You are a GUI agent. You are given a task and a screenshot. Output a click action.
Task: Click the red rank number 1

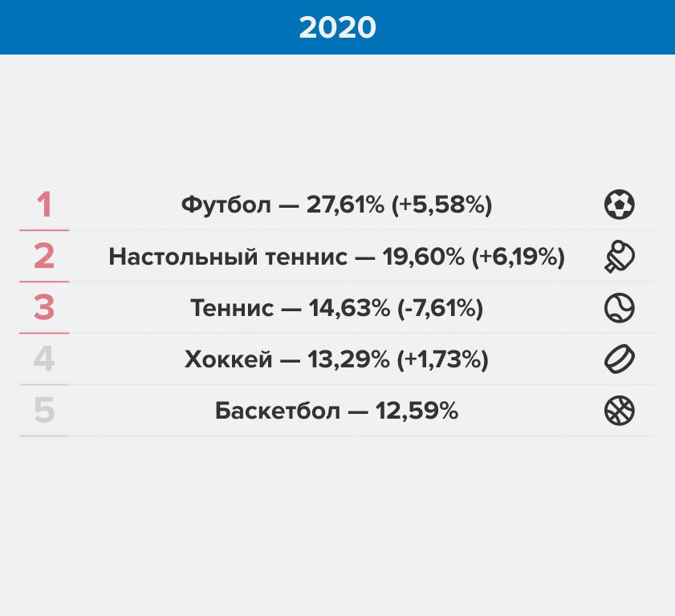click(44, 205)
